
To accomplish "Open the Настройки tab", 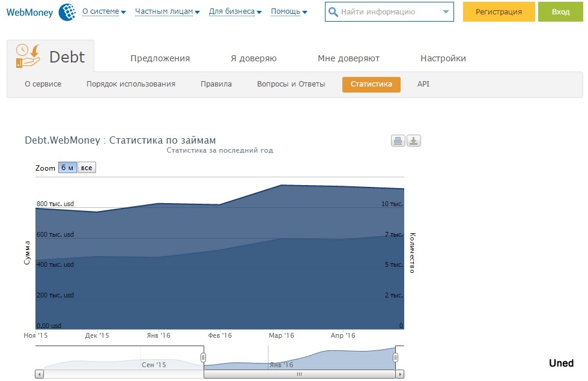I will (443, 58).
